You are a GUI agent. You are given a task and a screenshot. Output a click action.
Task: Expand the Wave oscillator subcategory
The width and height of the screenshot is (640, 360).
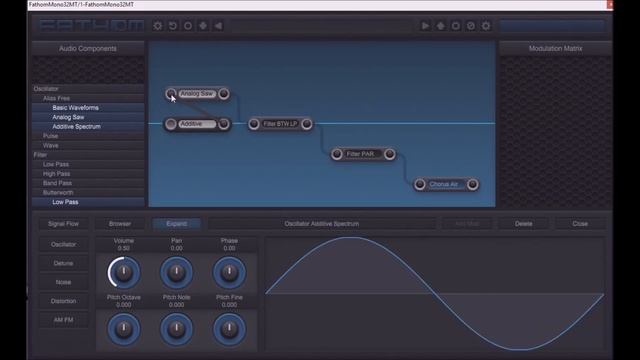pos(88,145)
